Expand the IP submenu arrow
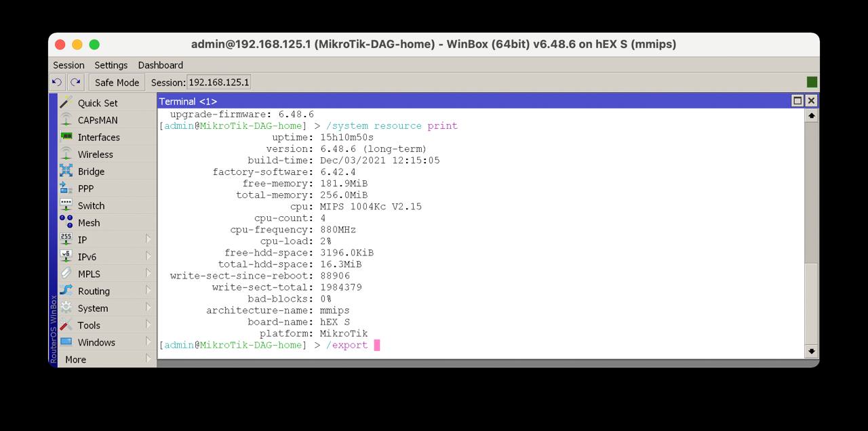 point(149,239)
